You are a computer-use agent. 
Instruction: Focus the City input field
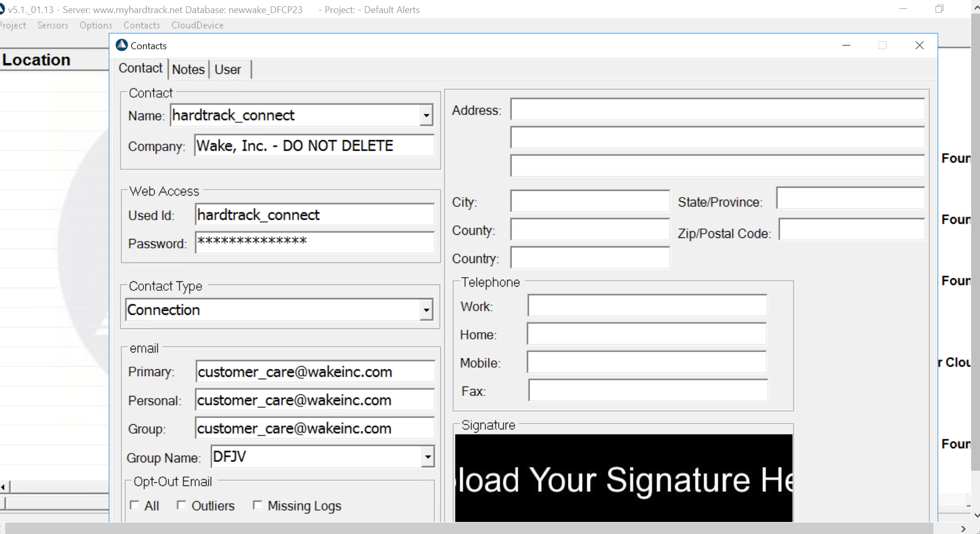point(590,201)
